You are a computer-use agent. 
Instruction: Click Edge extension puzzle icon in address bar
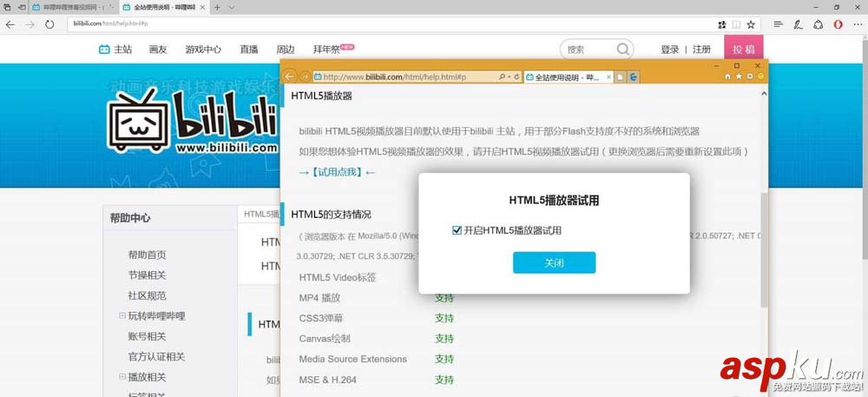click(x=722, y=24)
